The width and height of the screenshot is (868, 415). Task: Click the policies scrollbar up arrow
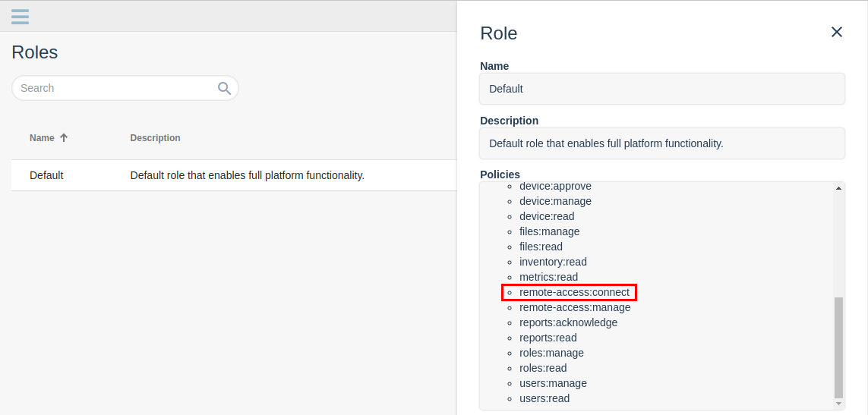click(x=838, y=188)
